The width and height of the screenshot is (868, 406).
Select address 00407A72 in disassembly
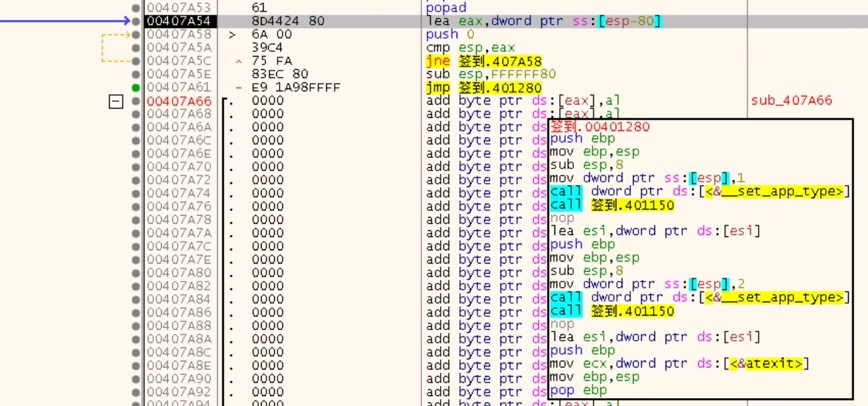click(x=178, y=180)
